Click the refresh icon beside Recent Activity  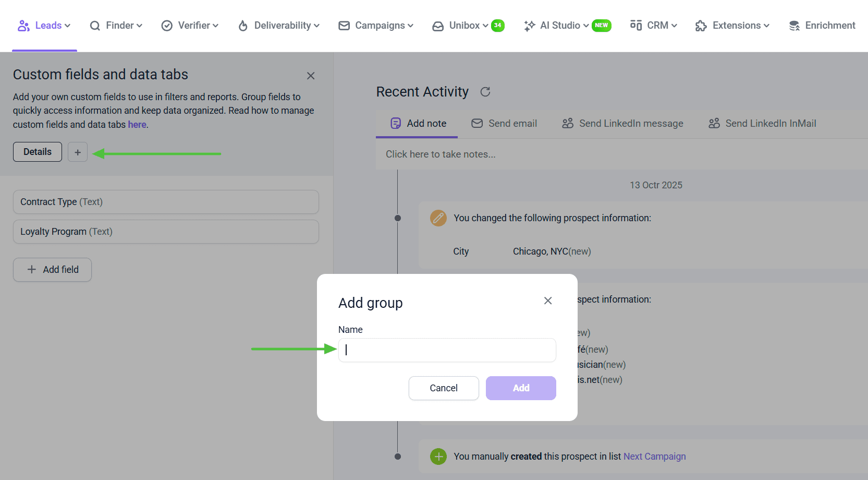485,92
